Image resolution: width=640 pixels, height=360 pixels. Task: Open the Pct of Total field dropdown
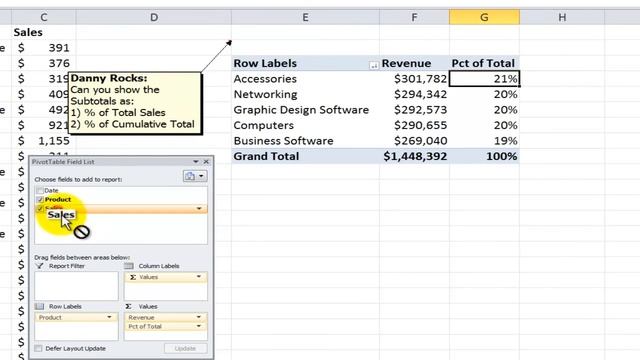pyautogui.click(x=199, y=326)
